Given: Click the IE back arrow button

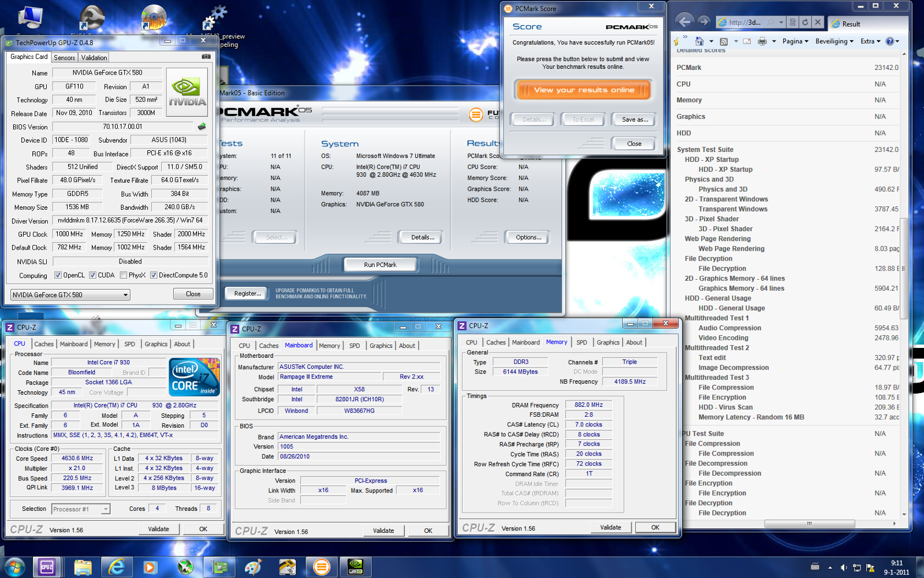Looking at the screenshot, I should pyautogui.click(x=684, y=22).
